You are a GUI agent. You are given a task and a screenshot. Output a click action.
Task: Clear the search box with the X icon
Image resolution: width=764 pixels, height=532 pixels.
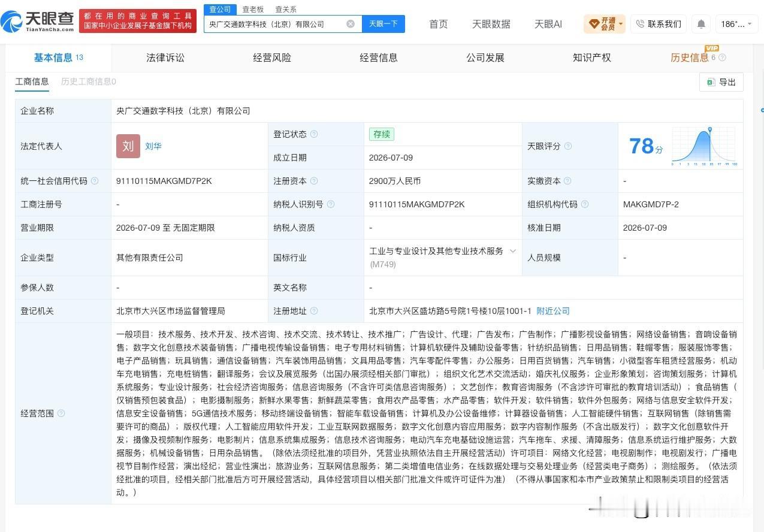coord(351,24)
